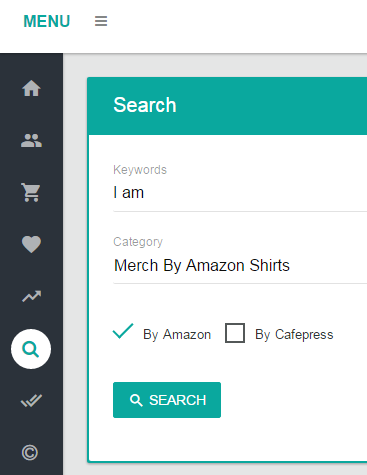Toggle the hamburger menu icon
The image size is (367, 475).
coord(101,21)
